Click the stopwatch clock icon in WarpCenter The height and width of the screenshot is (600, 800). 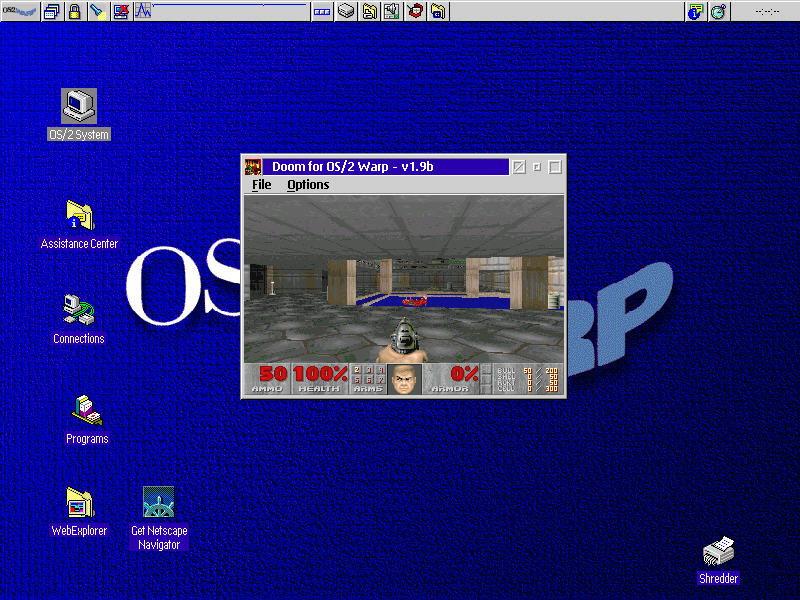pyautogui.click(x=718, y=11)
